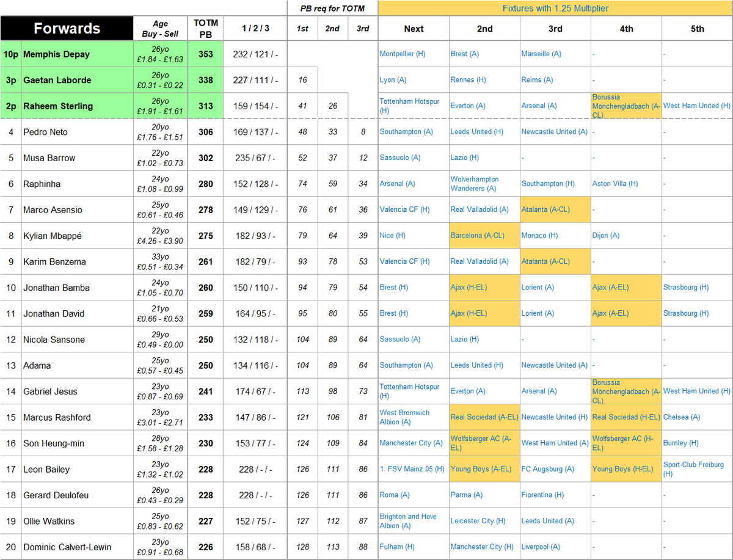The width and height of the screenshot is (733, 560).
Task: Click the 10p rank cell for Depay
Action: (x=11, y=54)
